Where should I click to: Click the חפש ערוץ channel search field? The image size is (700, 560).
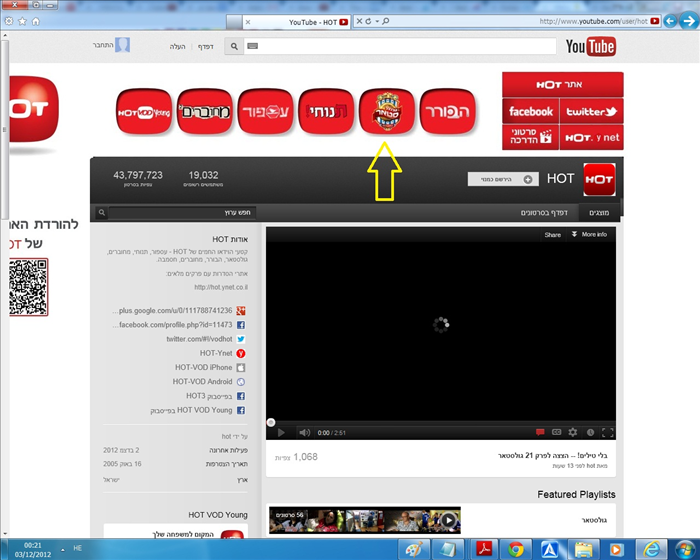[181, 213]
